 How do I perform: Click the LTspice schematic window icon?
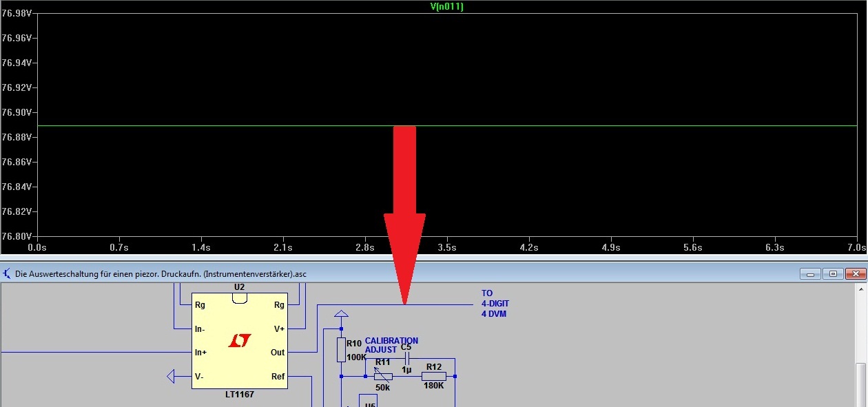click(x=6, y=273)
